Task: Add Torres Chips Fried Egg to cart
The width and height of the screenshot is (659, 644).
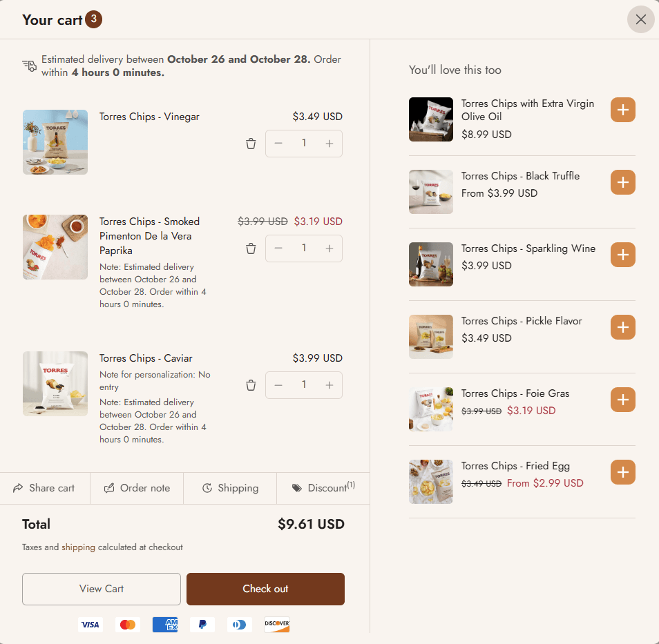Action: tap(622, 472)
